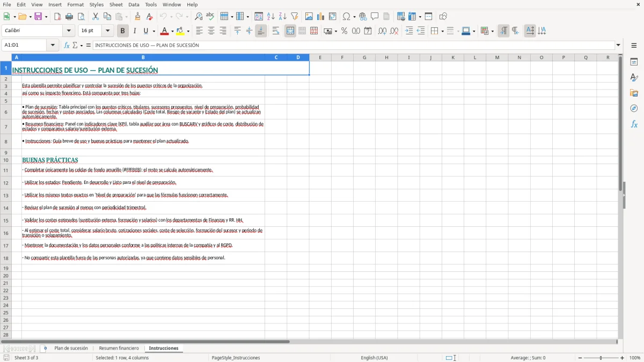Screen dimensions: 644x362
Task: Open the Sheet menu
Action: (116, 4)
